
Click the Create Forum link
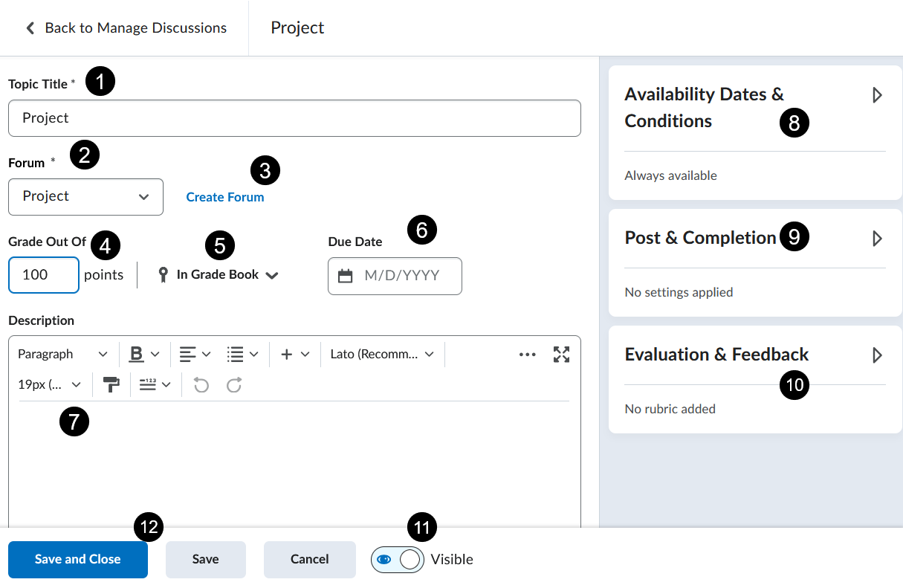pos(224,197)
